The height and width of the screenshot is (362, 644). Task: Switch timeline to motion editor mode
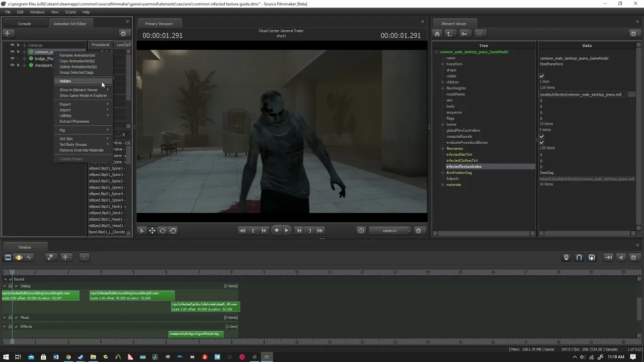(x=19, y=257)
